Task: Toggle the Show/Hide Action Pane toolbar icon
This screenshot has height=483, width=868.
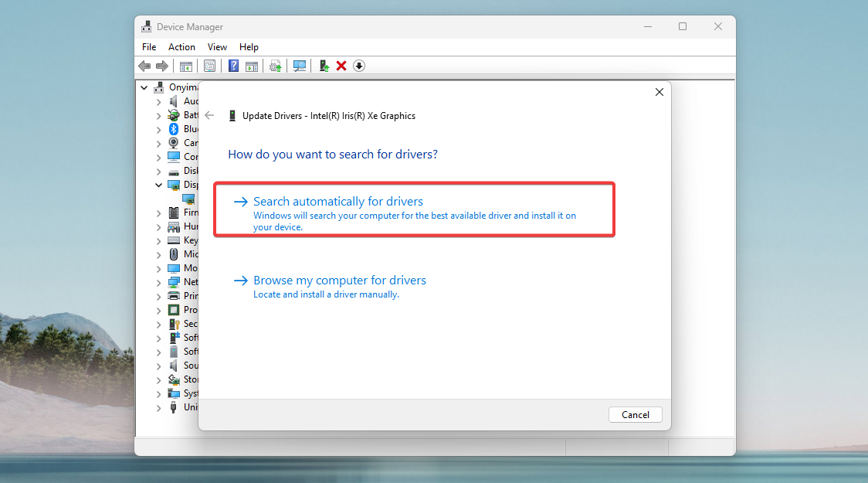Action: point(252,66)
